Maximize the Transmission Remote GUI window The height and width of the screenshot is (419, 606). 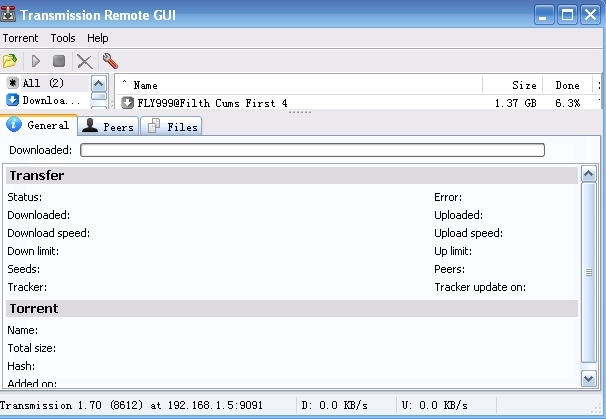[x=567, y=15]
